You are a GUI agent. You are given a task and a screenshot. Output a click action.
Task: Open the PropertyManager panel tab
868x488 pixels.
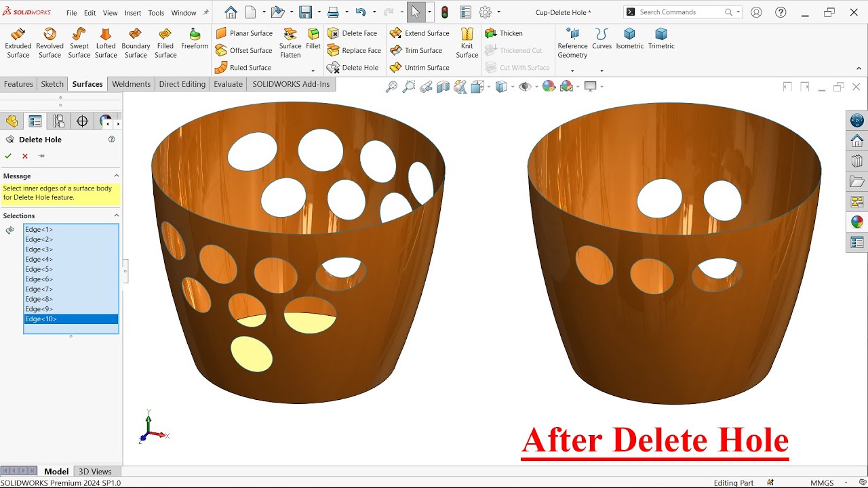[35, 121]
